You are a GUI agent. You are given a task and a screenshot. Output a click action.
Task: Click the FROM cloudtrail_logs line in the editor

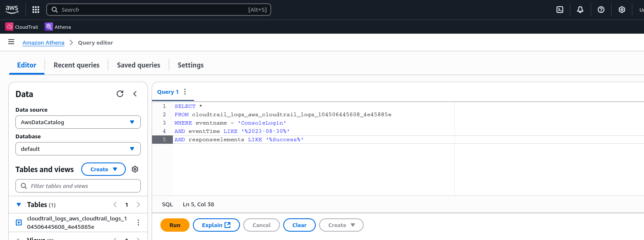click(x=283, y=115)
